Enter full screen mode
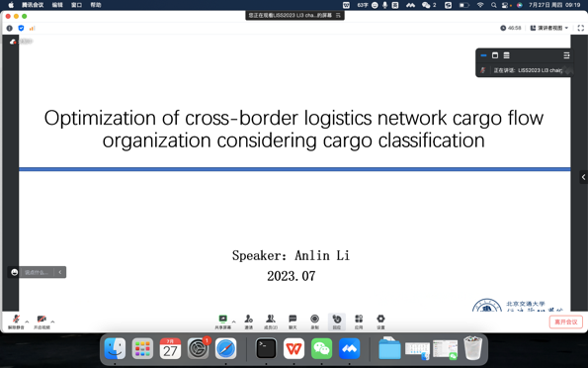Screen dimensions: 588x368 point(581,28)
